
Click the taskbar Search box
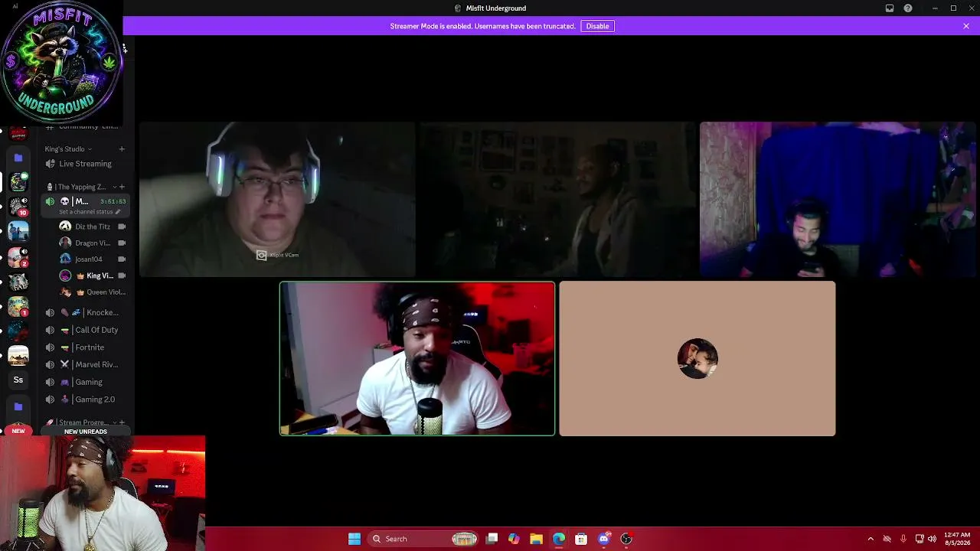(x=423, y=539)
